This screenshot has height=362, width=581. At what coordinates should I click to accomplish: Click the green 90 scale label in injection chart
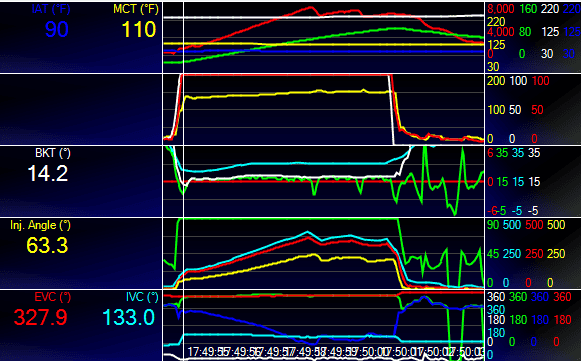[x=493, y=225]
